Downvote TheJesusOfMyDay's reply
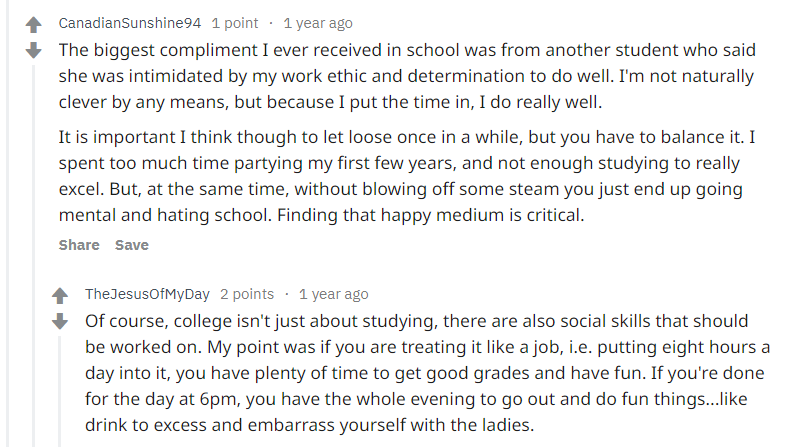 [x=60, y=321]
